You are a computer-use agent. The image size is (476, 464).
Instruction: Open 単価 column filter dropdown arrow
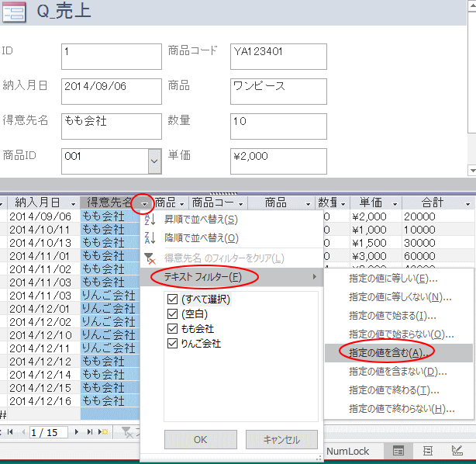395,204
